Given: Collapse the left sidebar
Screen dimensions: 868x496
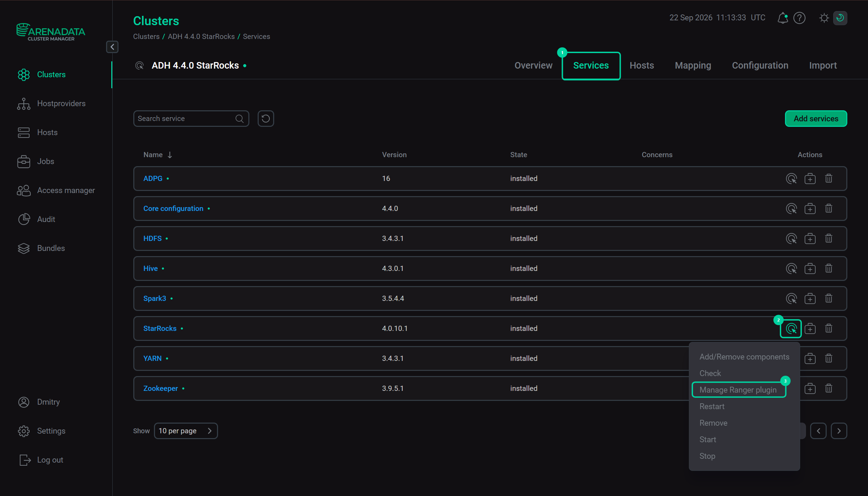Looking at the screenshot, I should pos(112,47).
